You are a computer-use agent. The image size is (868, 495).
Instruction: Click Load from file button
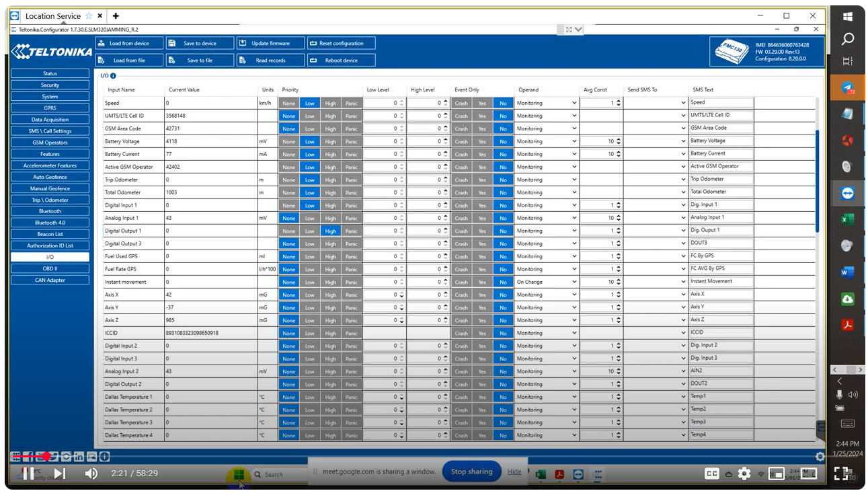(x=129, y=61)
